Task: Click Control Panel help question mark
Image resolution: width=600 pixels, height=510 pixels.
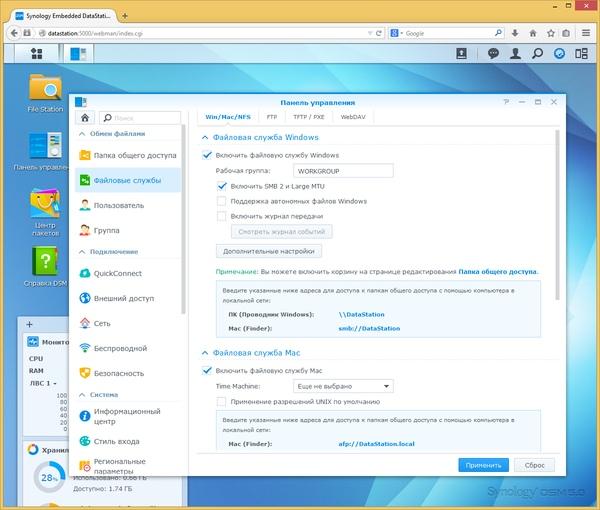Action: (x=506, y=102)
